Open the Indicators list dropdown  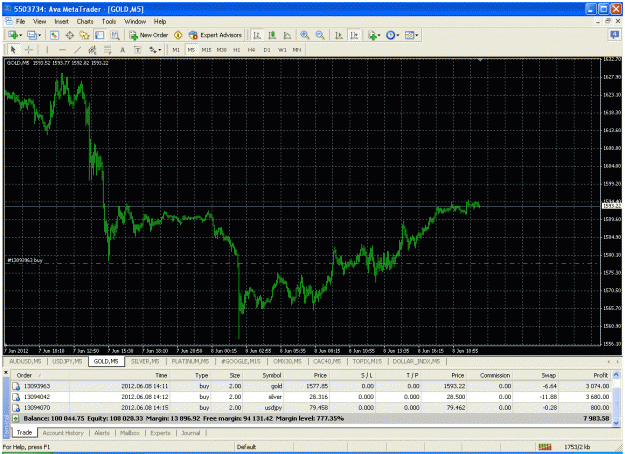[373, 35]
